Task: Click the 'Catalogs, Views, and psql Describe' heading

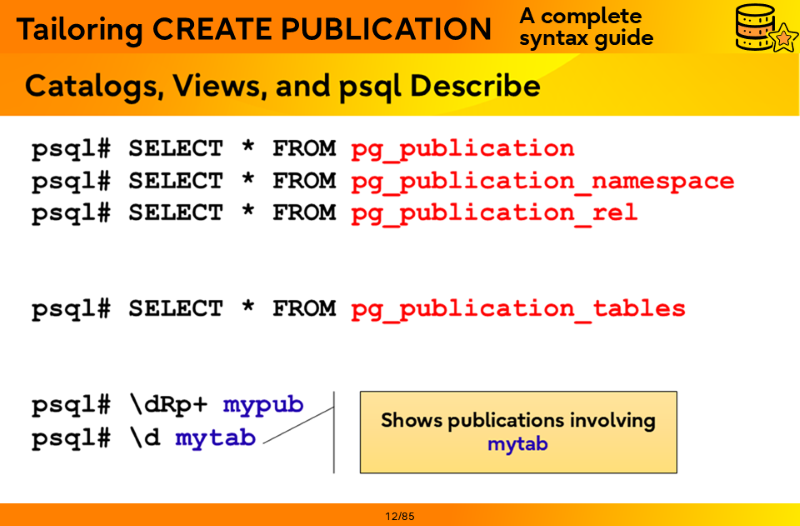Action: coord(282,86)
